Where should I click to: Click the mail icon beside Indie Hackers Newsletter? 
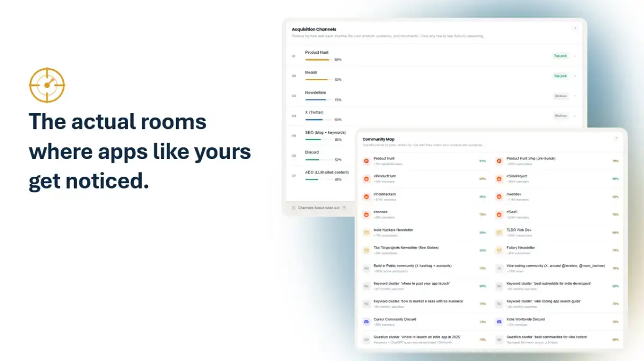pos(367,233)
